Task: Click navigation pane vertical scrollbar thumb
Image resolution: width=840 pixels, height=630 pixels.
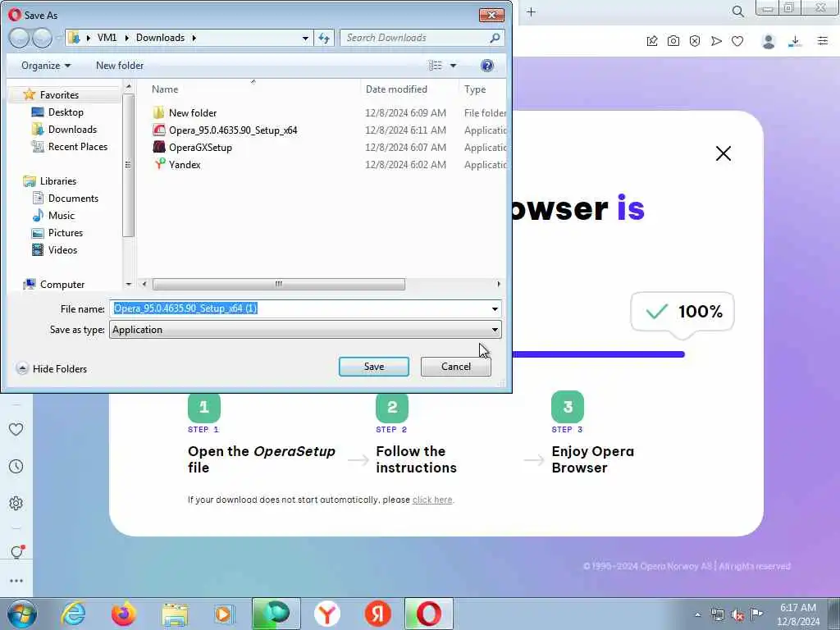Action: (x=128, y=165)
